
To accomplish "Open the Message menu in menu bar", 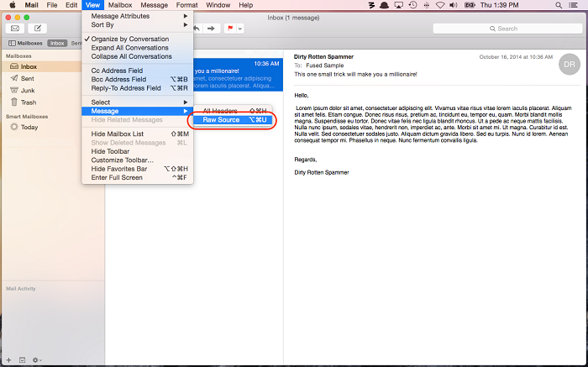I will tap(154, 5).
